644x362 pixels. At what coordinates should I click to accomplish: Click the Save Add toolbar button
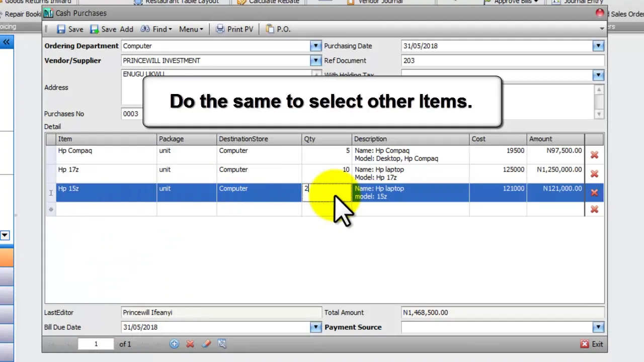point(112,29)
